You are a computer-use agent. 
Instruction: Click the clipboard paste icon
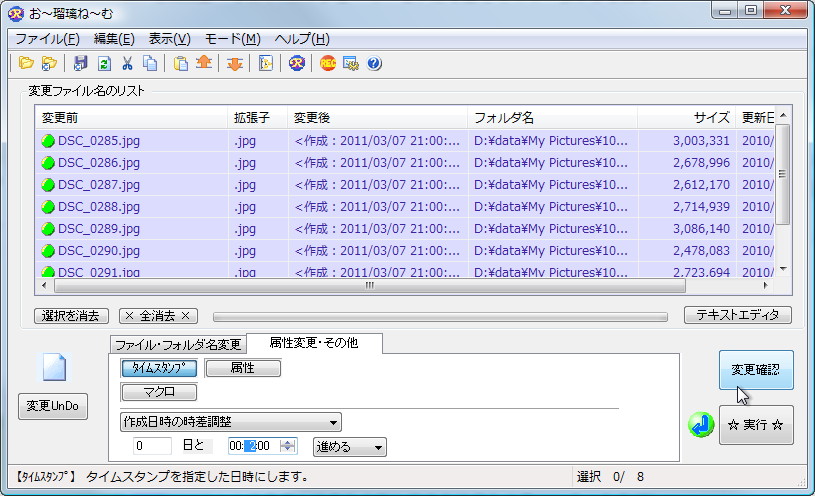(180, 63)
